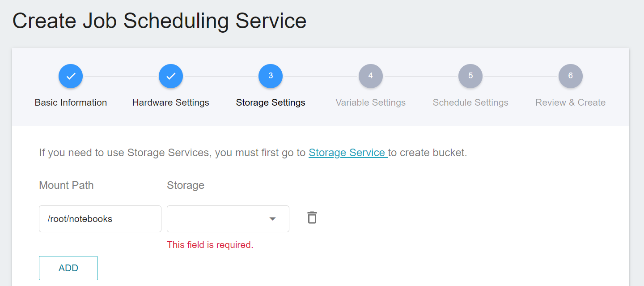Click the ADD button
Screen dimensions: 644x286
68,268
